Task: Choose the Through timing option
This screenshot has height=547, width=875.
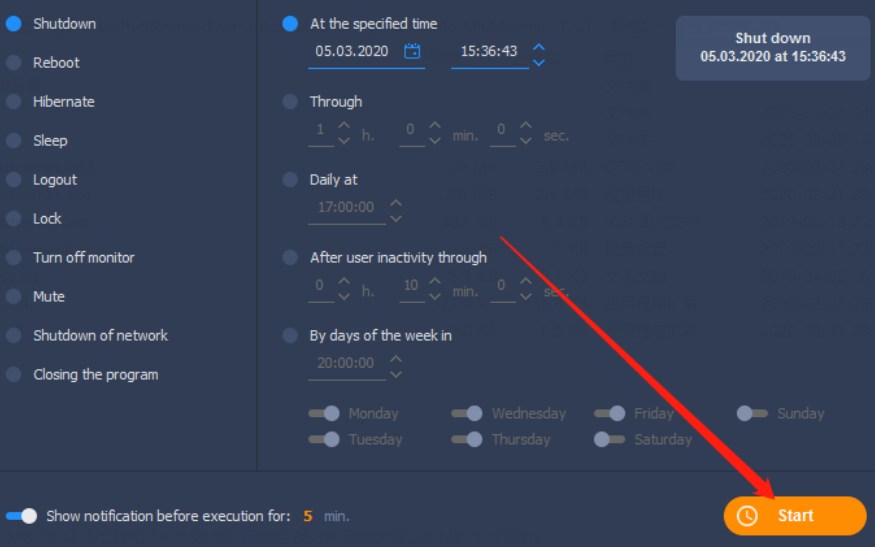Action: 290,102
